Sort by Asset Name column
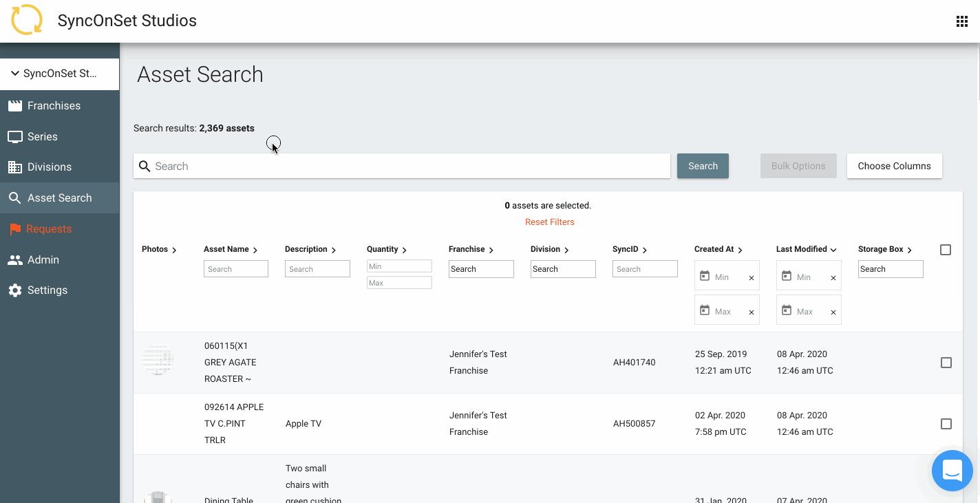Screen dimensions: 980x503 click(x=231, y=249)
